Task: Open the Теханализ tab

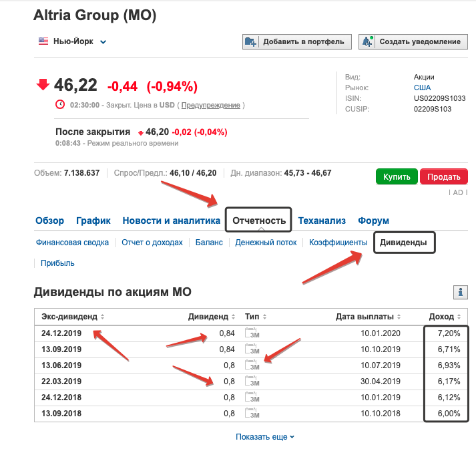Action: tap(322, 220)
